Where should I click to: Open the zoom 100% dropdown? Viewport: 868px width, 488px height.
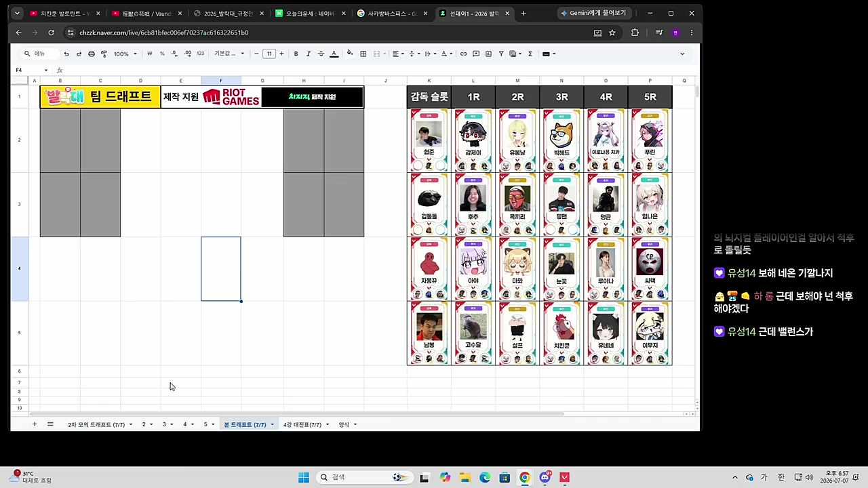[125, 54]
